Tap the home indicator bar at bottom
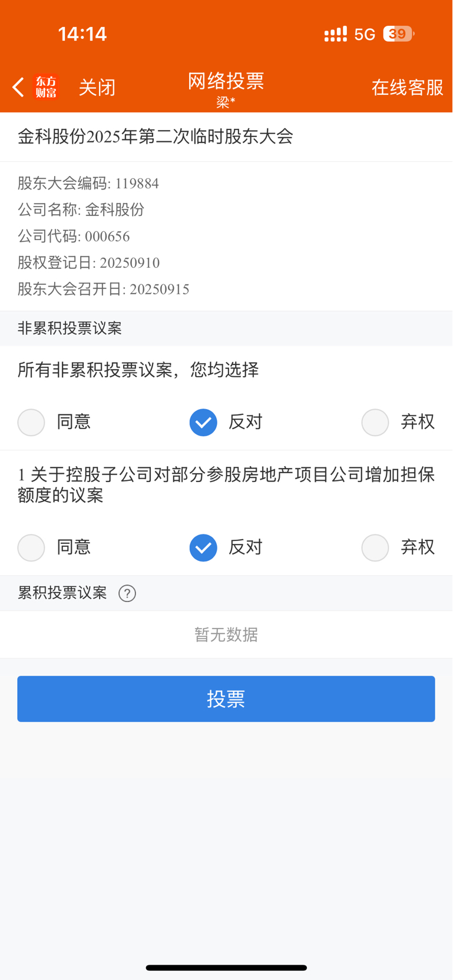Viewport: 453px width, 980px height. pyautogui.click(x=226, y=968)
